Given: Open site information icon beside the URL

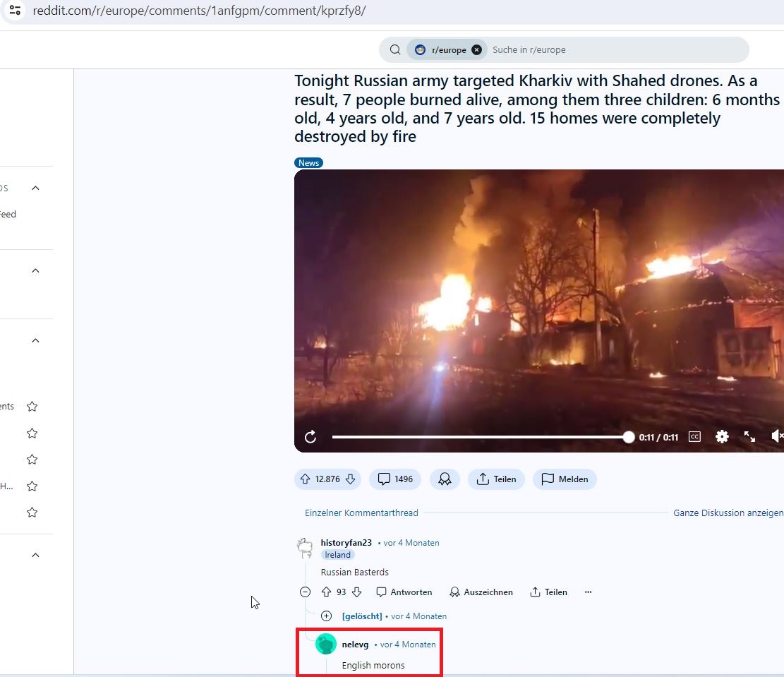Looking at the screenshot, I should tap(15, 10).
